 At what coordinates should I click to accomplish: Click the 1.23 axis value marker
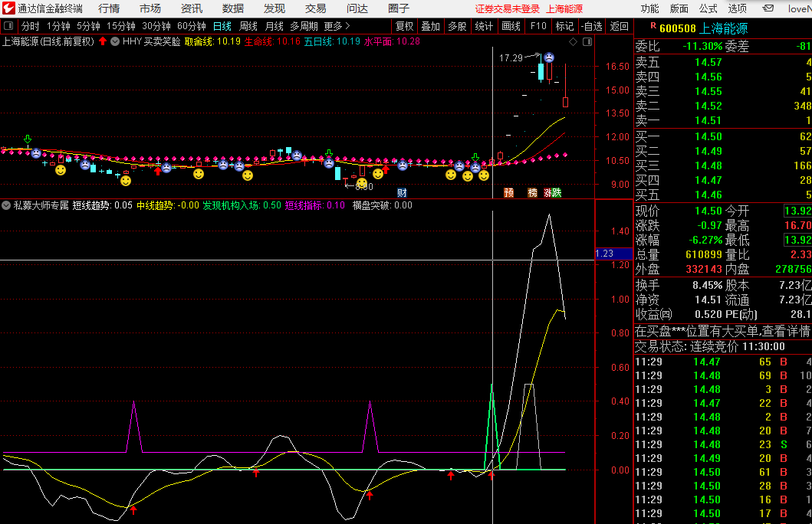[613, 254]
